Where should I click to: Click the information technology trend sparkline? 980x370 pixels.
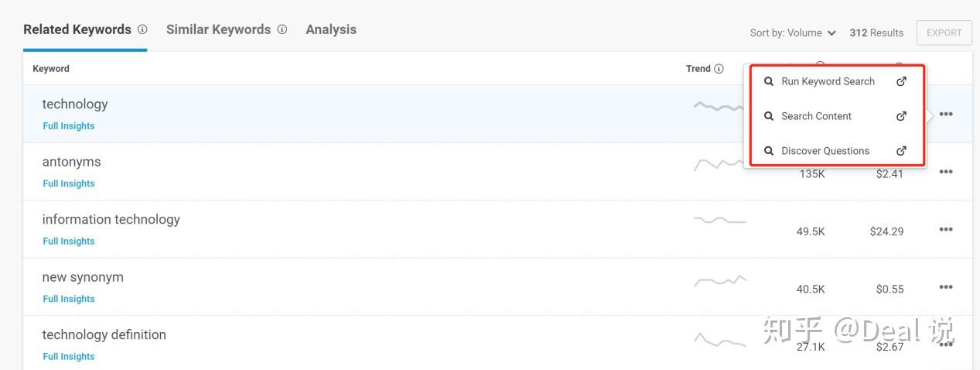[720, 221]
